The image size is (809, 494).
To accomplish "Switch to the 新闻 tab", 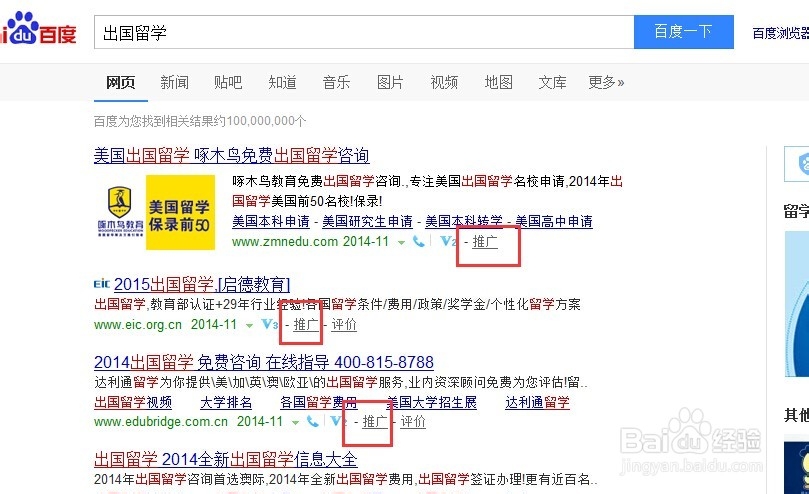I will click(174, 82).
